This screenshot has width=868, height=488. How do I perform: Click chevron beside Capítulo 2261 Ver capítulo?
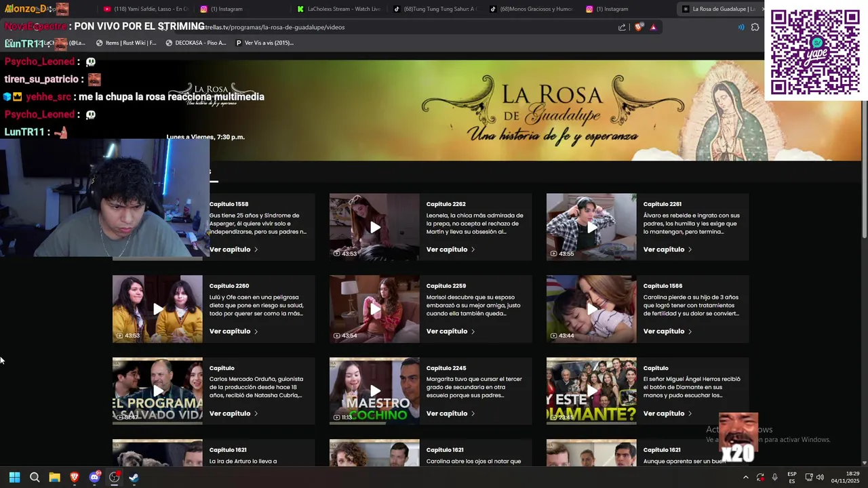coord(690,249)
